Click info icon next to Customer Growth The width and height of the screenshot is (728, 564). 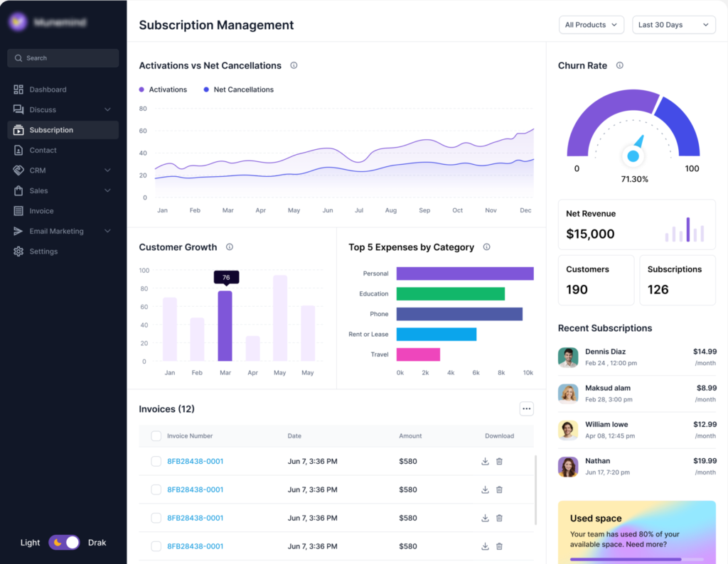pyautogui.click(x=230, y=247)
